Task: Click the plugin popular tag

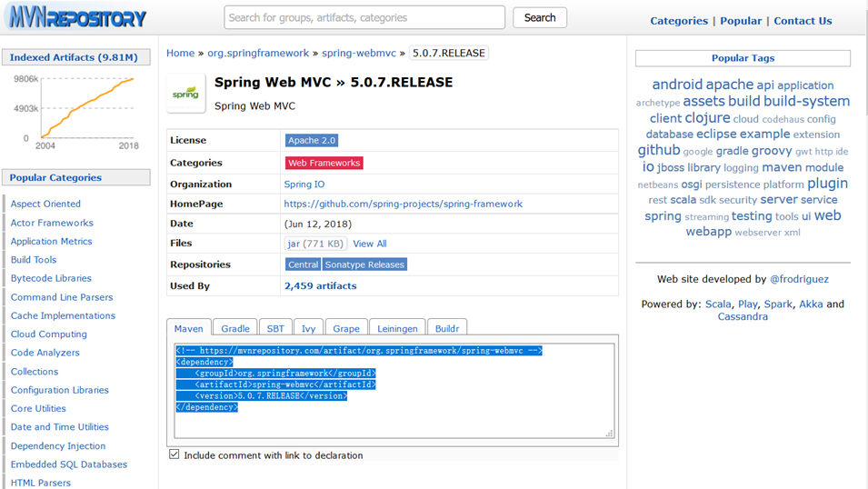Action: [x=828, y=184]
